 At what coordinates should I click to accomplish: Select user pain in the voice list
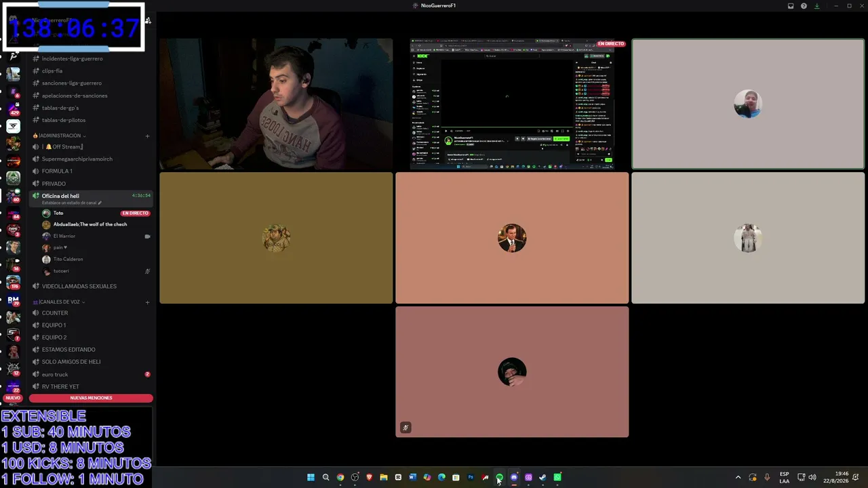click(60, 247)
